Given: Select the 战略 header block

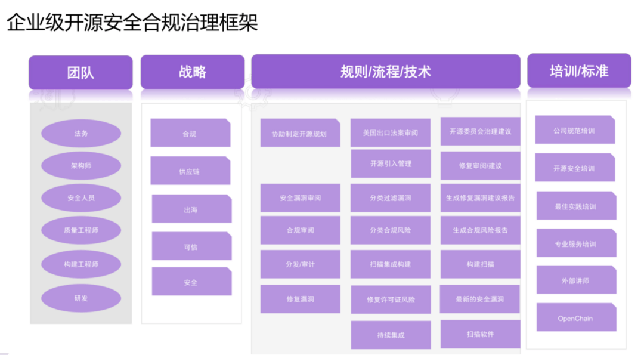Looking at the screenshot, I should point(192,72).
